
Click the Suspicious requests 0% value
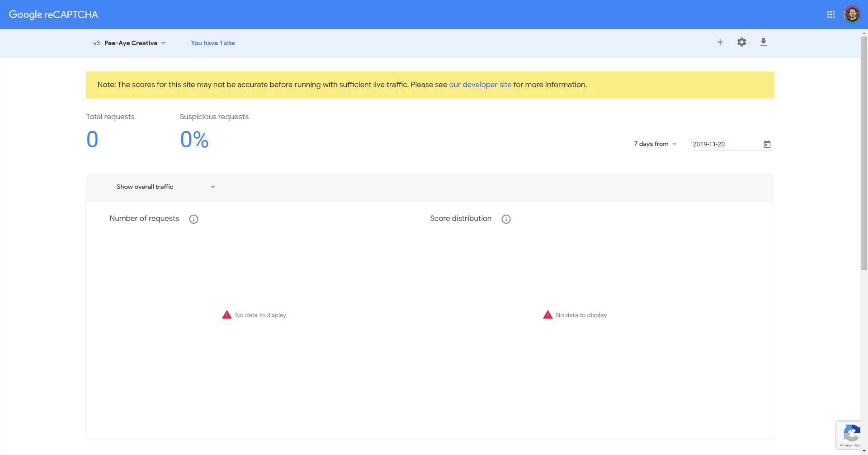click(x=194, y=139)
